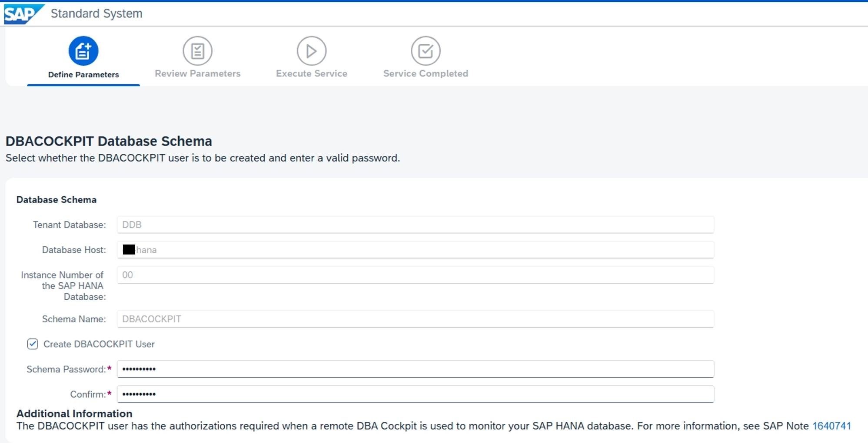Click the Database Schema section title
Viewport: 868px width, 443px height.
57,200
